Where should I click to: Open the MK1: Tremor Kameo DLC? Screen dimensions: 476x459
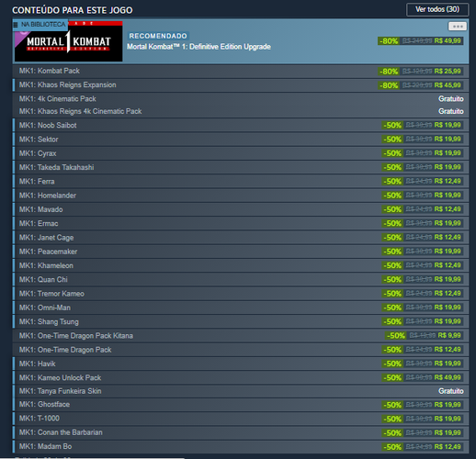[x=241, y=294]
